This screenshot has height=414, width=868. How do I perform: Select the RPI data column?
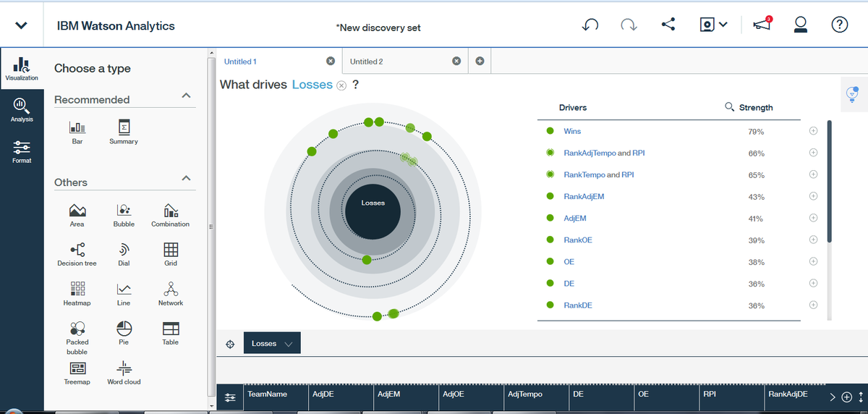pos(730,397)
